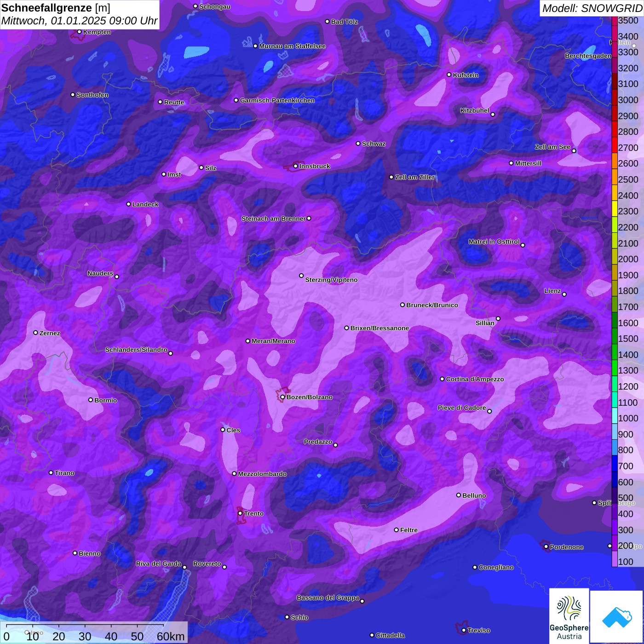Click the date "Mittwoch, 01.01.2025 09:00 Uhr"
This screenshot has height=644, width=644.
pos(79,21)
